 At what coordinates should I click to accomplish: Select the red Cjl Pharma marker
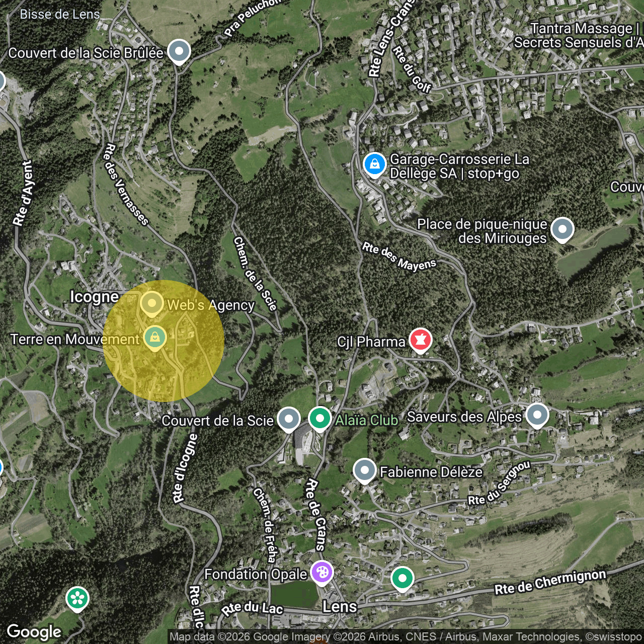pyautogui.click(x=421, y=341)
